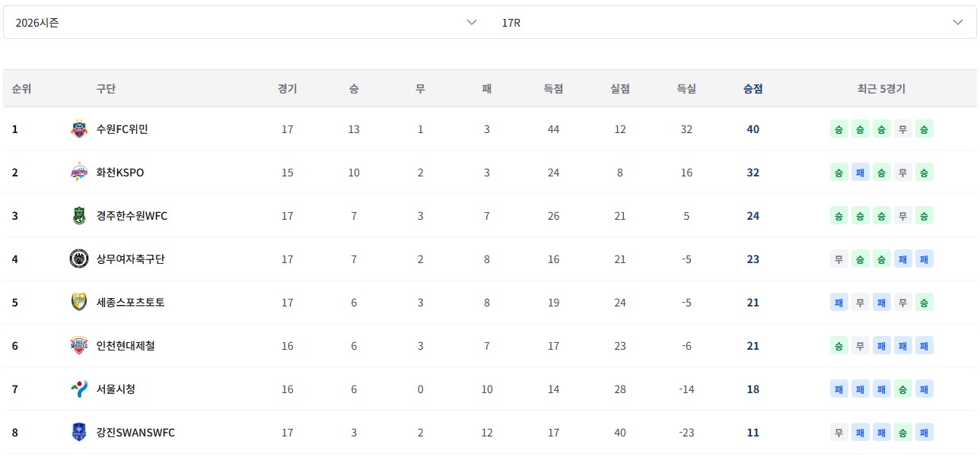Click the 득실 column header

pyautogui.click(x=686, y=89)
